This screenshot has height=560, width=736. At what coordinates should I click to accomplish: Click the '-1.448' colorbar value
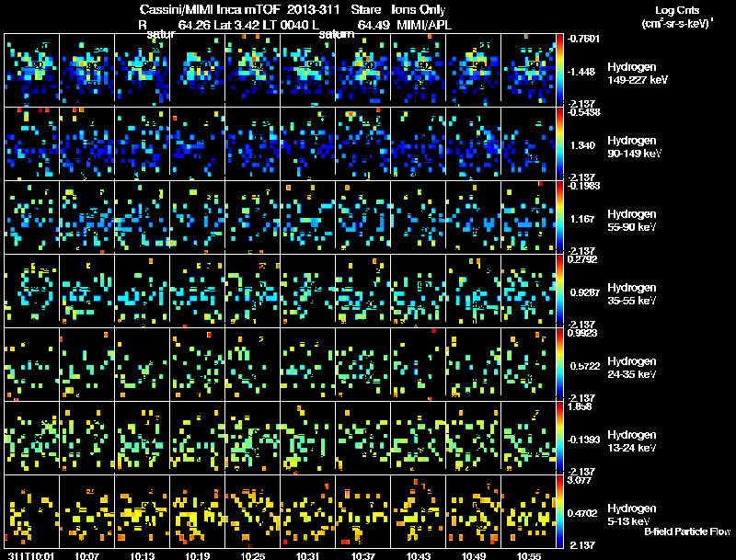point(582,72)
